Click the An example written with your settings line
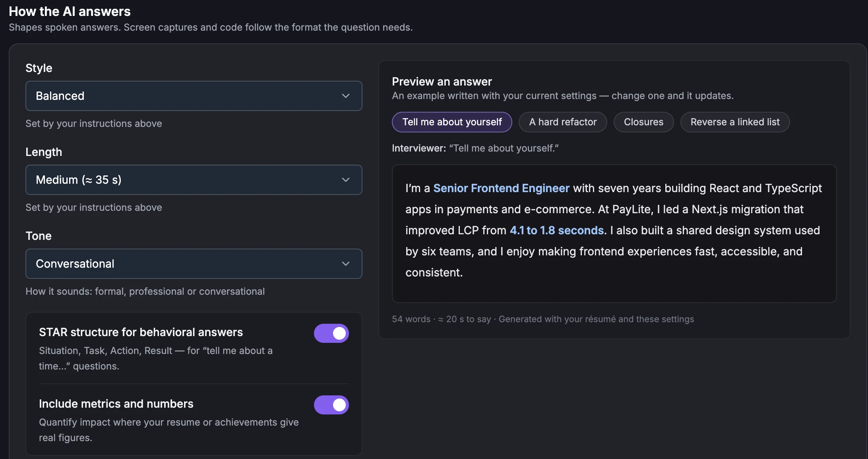Image resolution: width=868 pixels, height=459 pixels. pyautogui.click(x=563, y=96)
